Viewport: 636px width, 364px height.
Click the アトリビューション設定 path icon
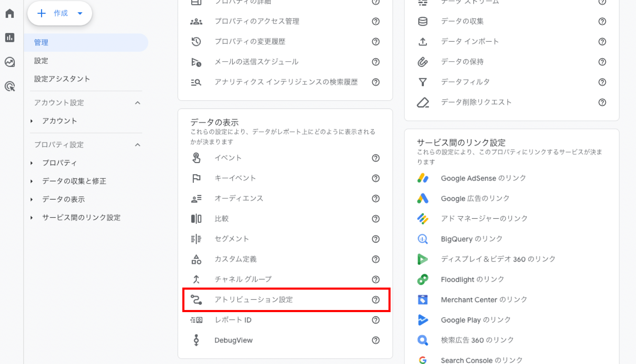click(196, 300)
